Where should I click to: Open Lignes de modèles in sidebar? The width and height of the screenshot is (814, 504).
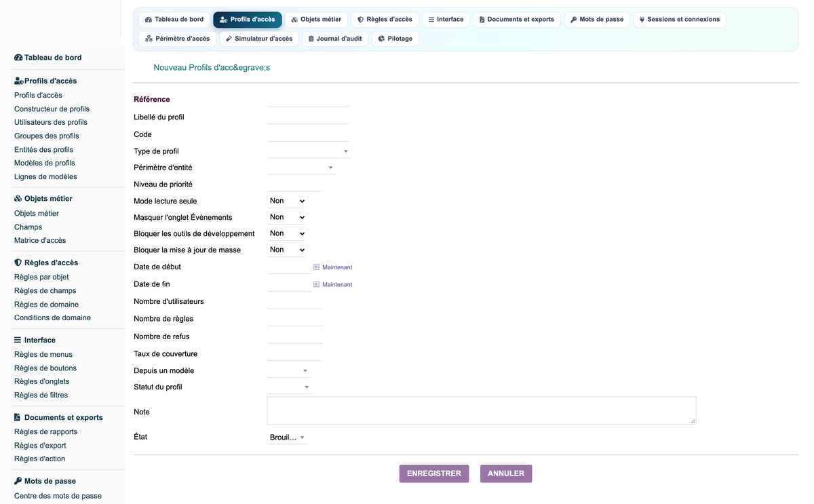tap(45, 177)
